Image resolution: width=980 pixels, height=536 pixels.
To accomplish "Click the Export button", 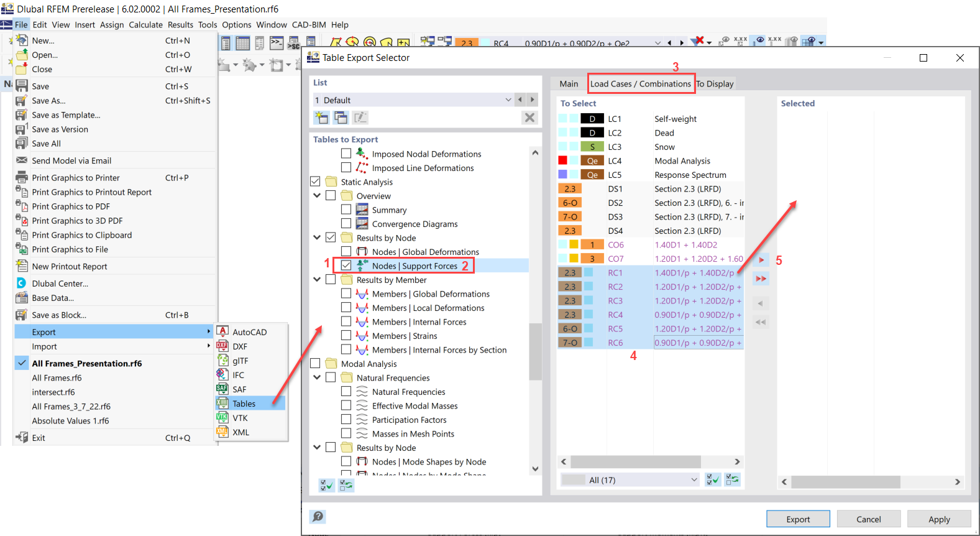I will pos(798,519).
